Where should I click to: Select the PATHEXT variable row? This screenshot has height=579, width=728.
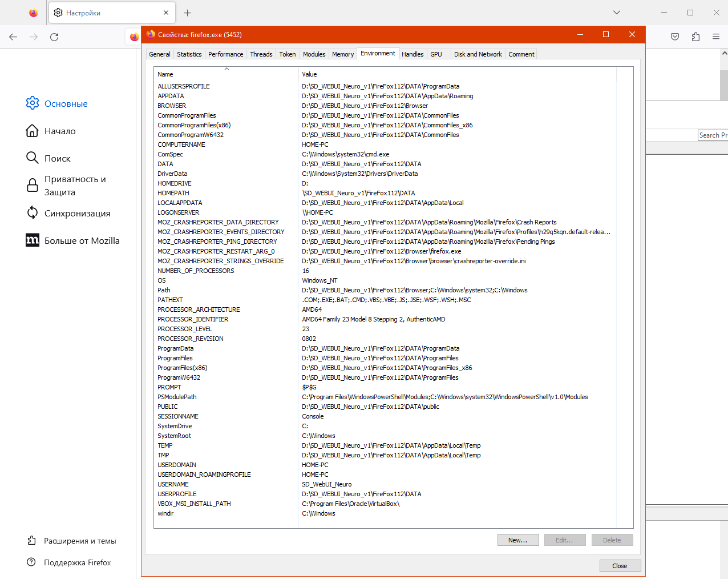pos(385,300)
